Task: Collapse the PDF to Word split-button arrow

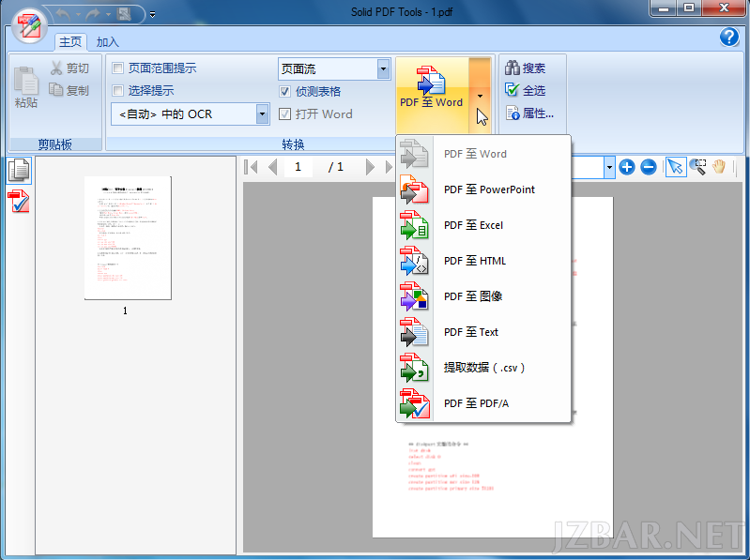Action: coord(480,96)
